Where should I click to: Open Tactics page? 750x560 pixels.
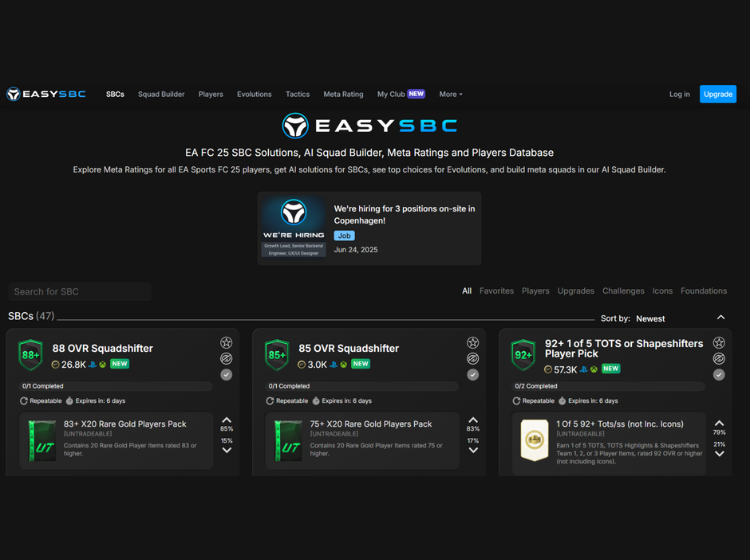pyautogui.click(x=298, y=94)
